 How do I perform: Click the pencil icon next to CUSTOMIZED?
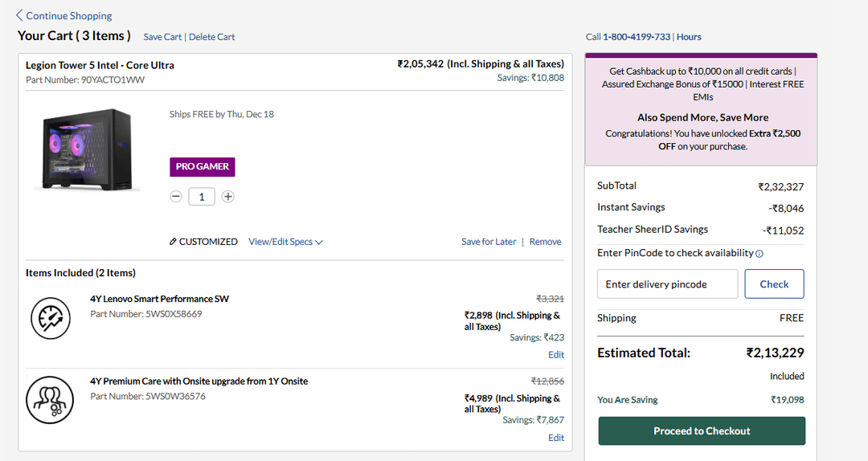(173, 242)
